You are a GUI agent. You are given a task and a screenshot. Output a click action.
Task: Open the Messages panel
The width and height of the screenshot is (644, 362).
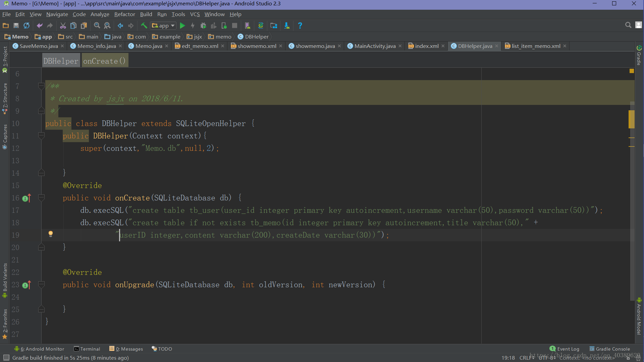pyautogui.click(x=126, y=349)
